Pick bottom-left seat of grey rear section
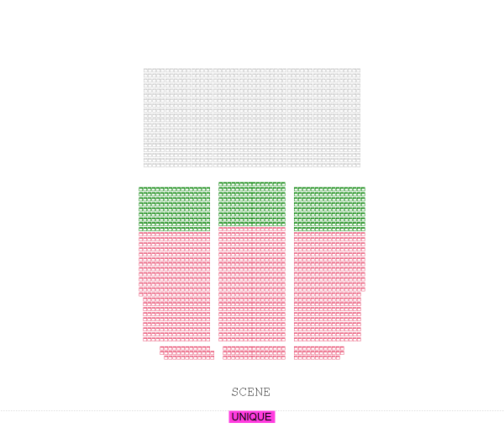The image size is (504, 428). pyautogui.click(x=146, y=165)
